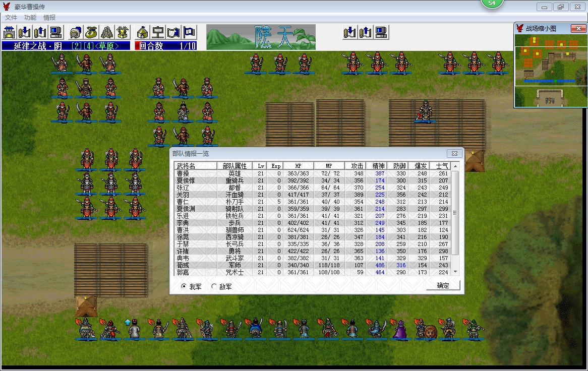Viewport: 588px width, 371px height.
Task: Select the 夏侯惇 row
Action: [312, 180]
